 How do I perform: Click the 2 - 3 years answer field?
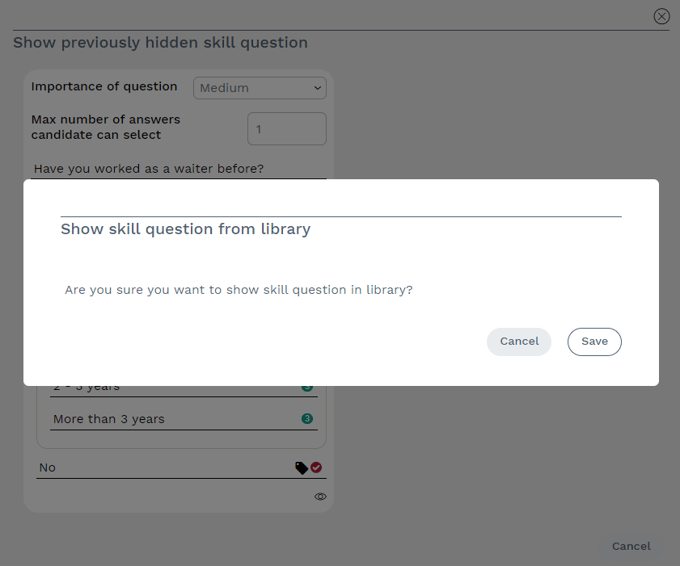point(170,389)
